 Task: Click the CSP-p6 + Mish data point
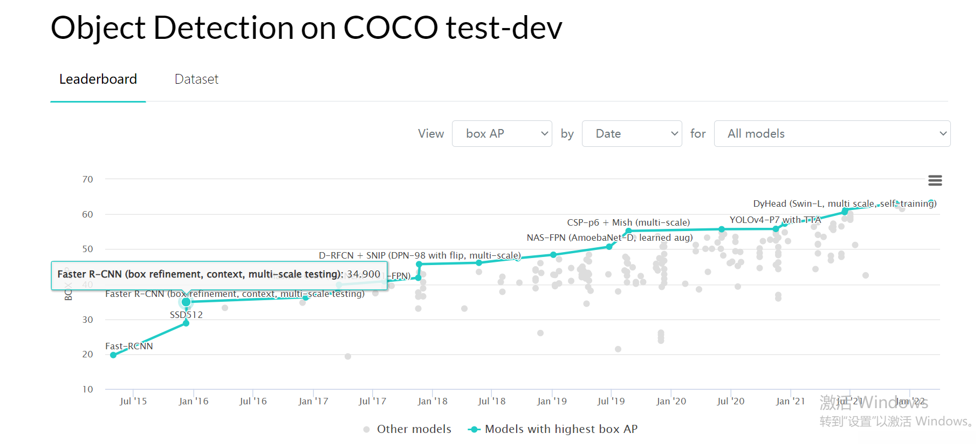[628, 231]
